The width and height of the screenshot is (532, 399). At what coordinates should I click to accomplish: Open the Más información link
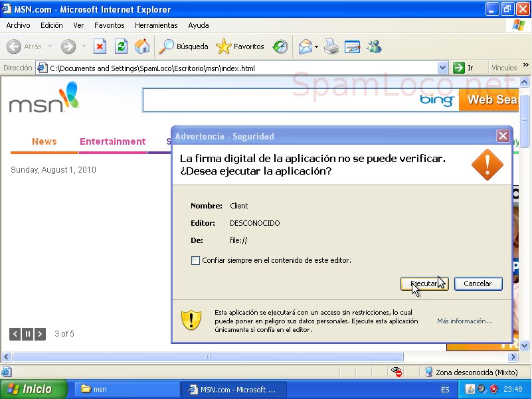tap(464, 321)
